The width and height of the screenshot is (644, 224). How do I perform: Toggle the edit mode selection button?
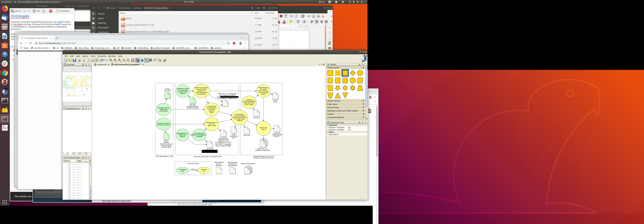(x=138, y=60)
